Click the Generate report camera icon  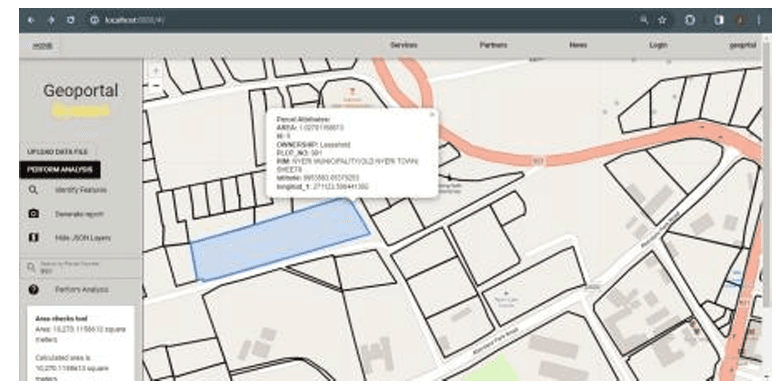pos(33,214)
